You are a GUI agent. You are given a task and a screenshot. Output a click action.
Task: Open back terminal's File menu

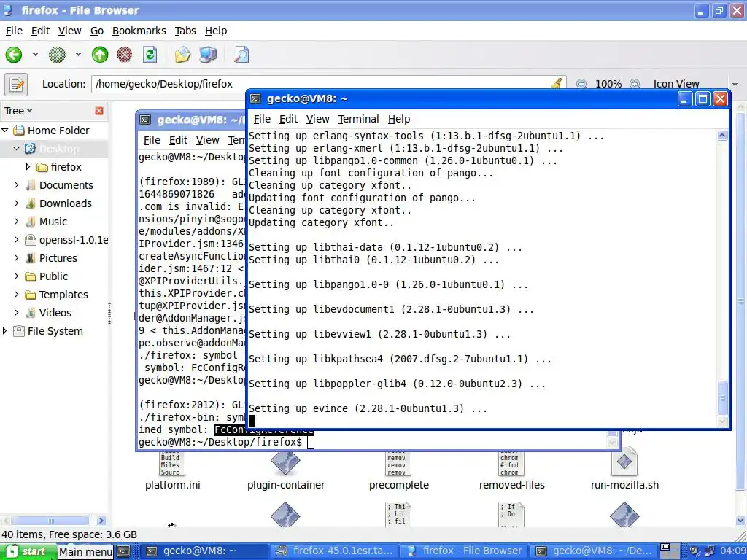[x=152, y=140]
